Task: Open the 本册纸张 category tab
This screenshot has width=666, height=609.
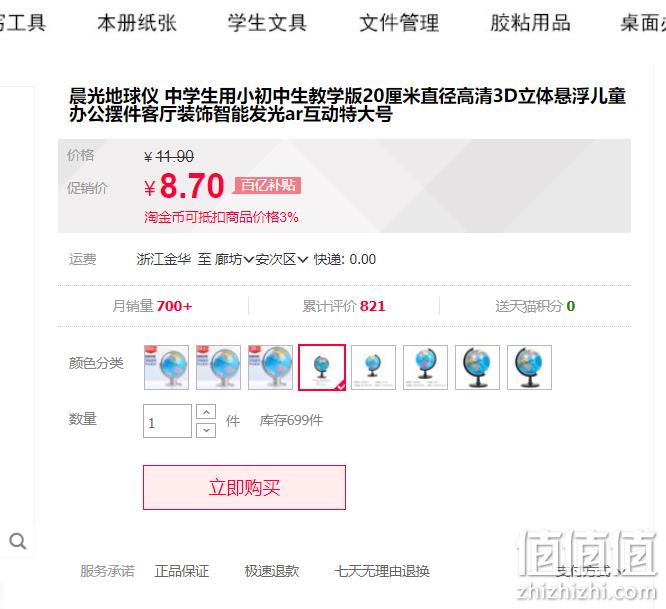Action: [137, 23]
